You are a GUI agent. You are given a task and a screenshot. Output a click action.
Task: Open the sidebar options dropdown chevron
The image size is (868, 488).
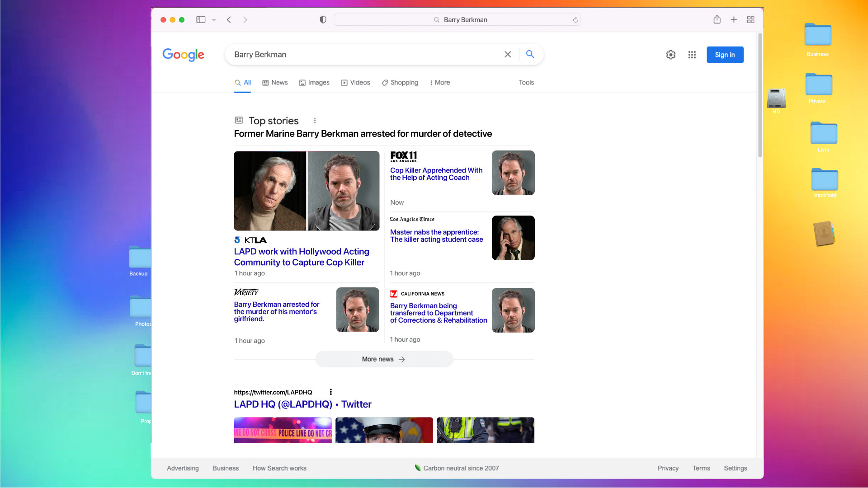click(x=214, y=20)
